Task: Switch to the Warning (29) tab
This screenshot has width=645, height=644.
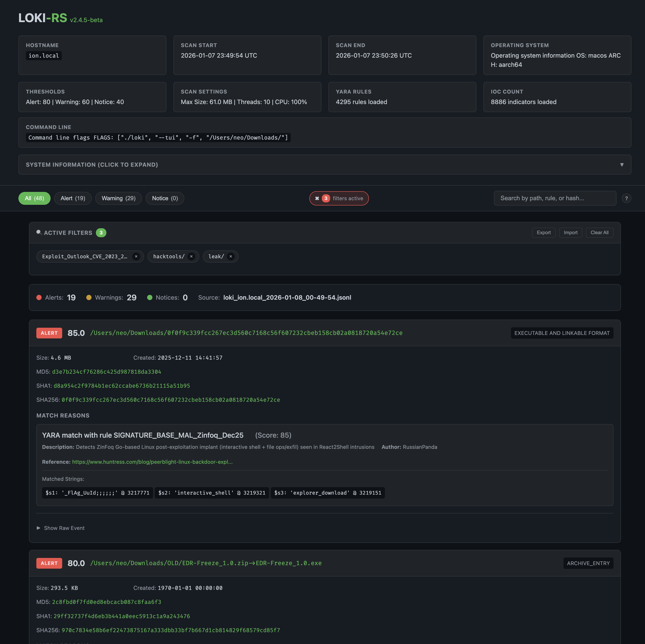Action: coord(118,198)
